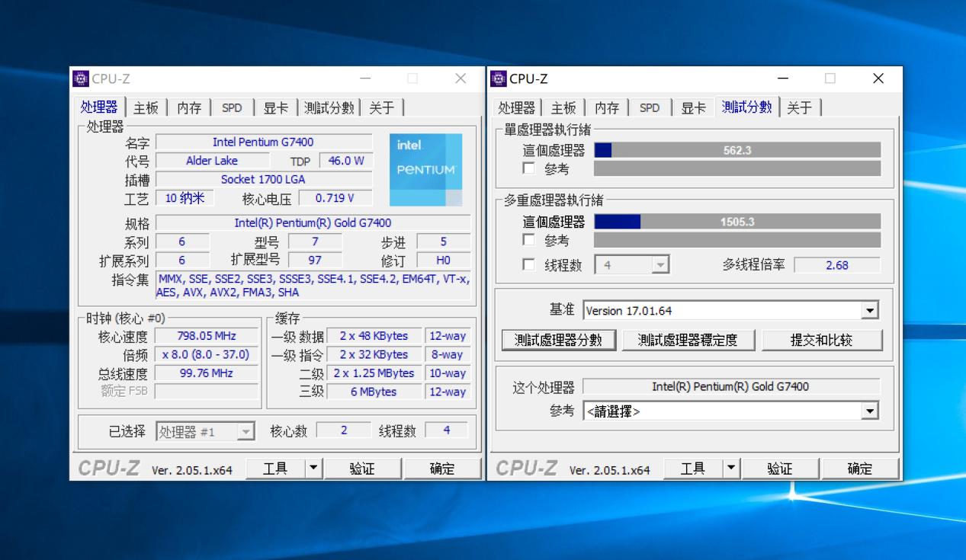Image resolution: width=966 pixels, height=560 pixels.
Task: Click the CPU-Z icon in the right title bar
Action: coord(498,78)
